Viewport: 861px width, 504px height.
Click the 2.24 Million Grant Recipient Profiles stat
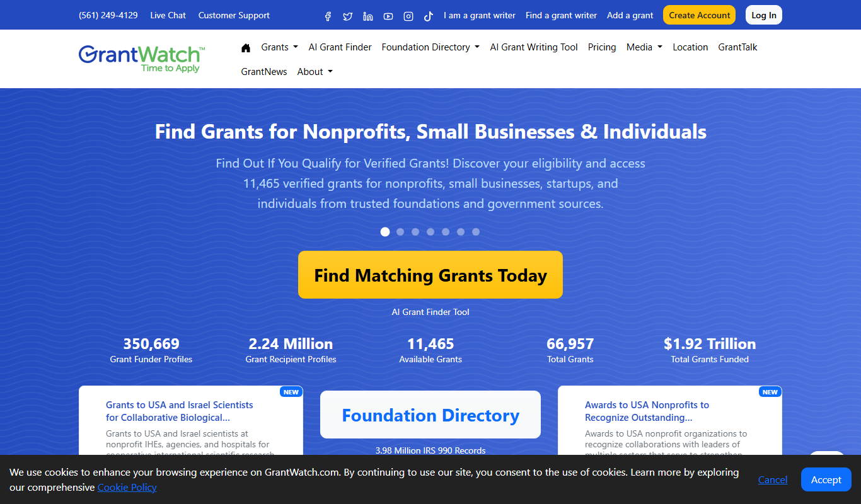tap(291, 350)
